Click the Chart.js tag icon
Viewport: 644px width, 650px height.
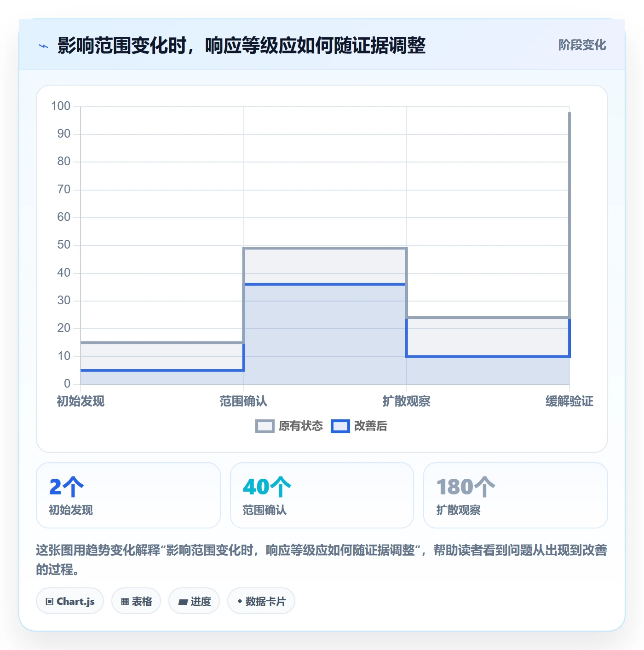pos(49,601)
